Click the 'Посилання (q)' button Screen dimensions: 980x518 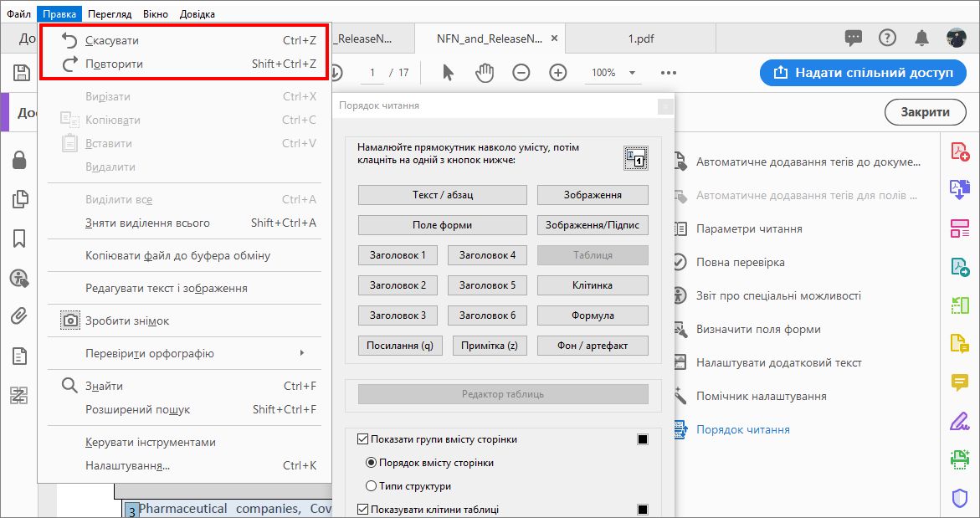[400, 345]
